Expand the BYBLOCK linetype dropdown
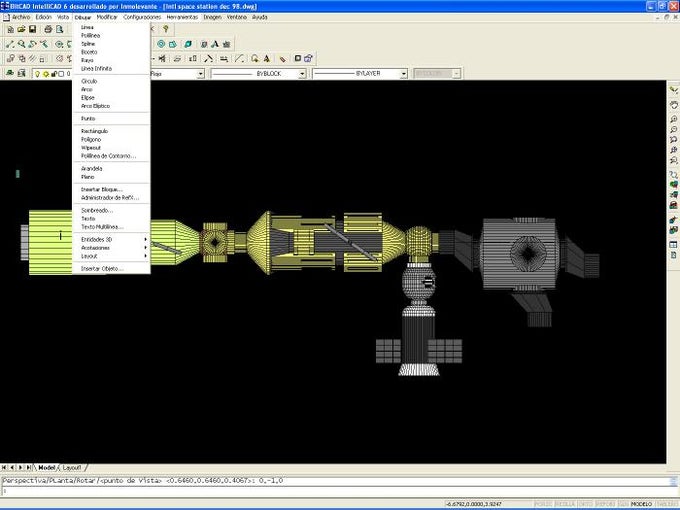This screenshot has height=510, width=680. pos(302,74)
